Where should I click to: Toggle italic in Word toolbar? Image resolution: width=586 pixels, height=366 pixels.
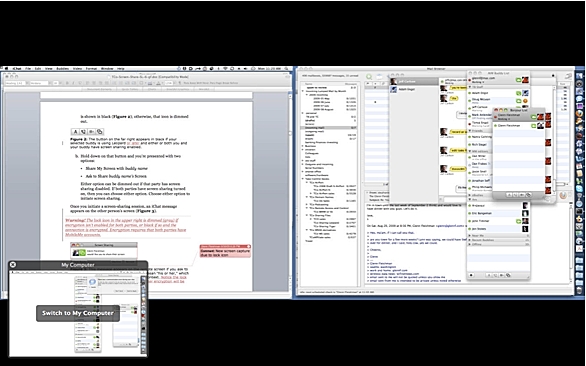(x=73, y=83)
